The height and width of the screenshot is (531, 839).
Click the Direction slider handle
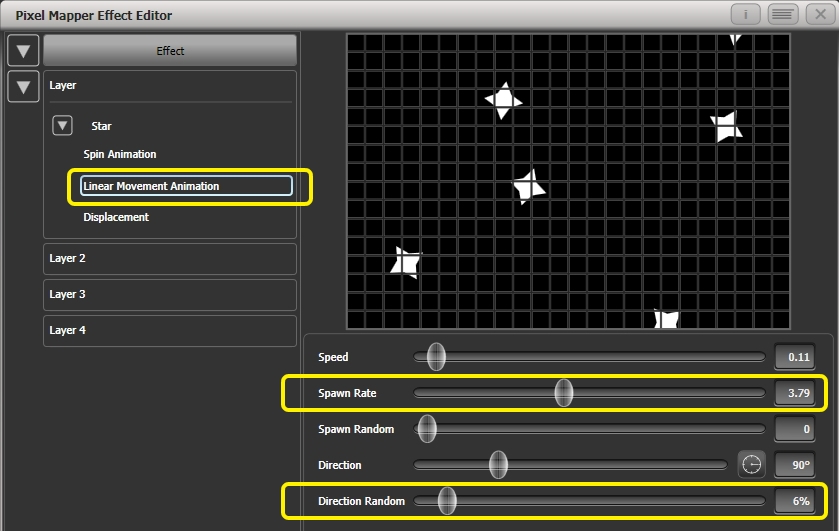click(x=498, y=465)
